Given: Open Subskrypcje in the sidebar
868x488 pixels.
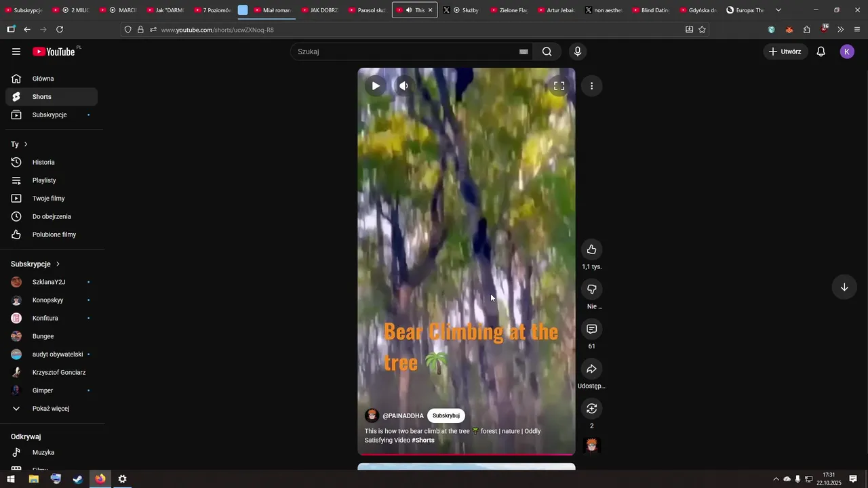Looking at the screenshot, I should point(52,115).
